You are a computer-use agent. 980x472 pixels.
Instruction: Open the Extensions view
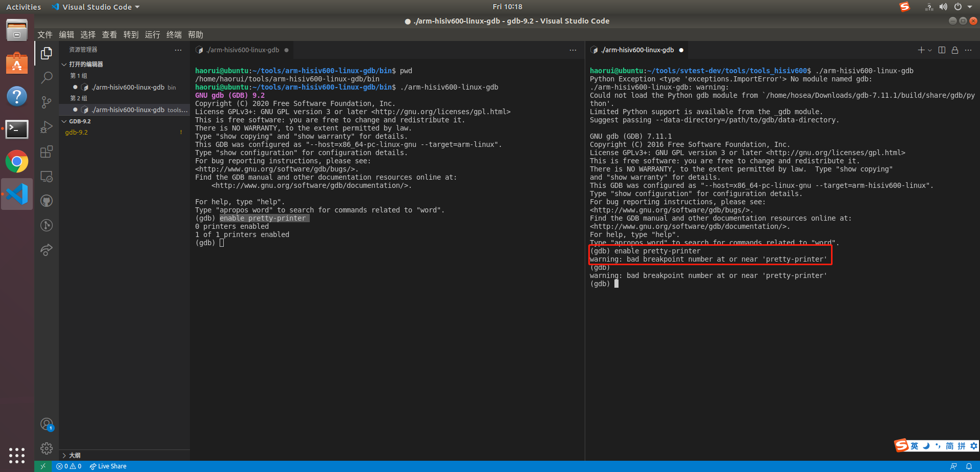pos(47,152)
